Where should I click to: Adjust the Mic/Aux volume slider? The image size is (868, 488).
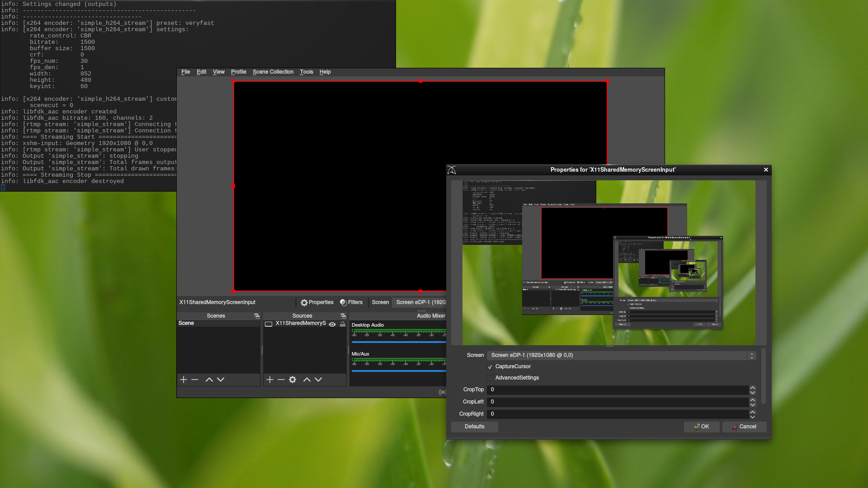point(399,371)
